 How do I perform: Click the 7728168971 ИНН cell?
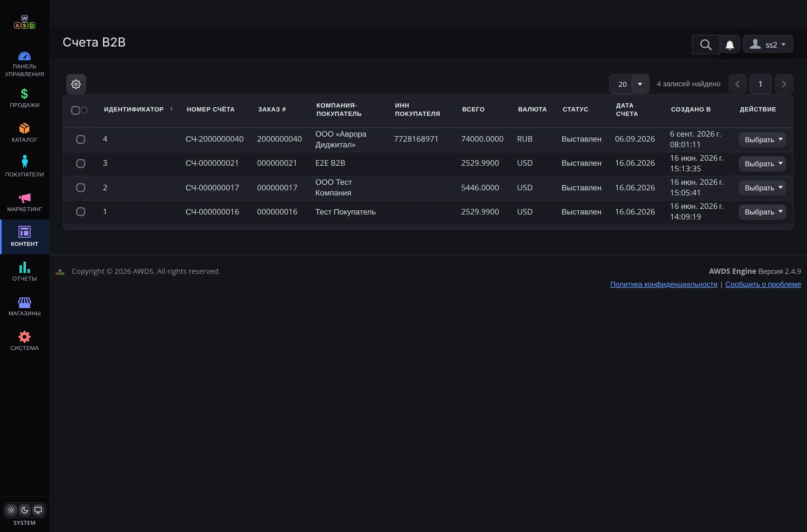pyautogui.click(x=416, y=139)
